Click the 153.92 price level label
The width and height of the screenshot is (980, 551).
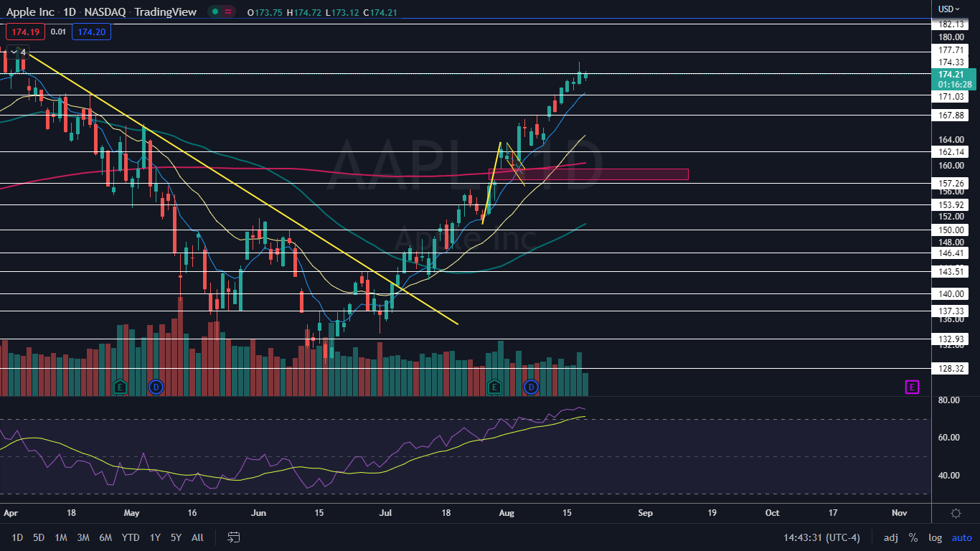click(951, 205)
